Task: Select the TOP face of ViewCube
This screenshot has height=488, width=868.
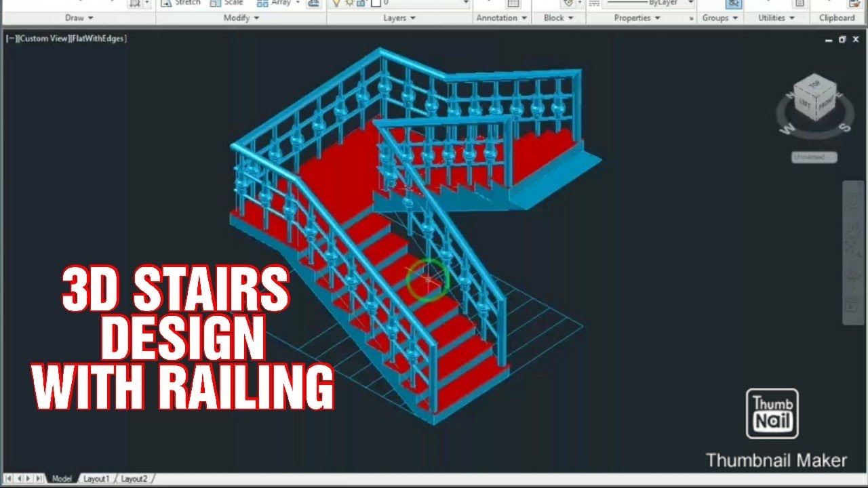Action: [814, 84]
